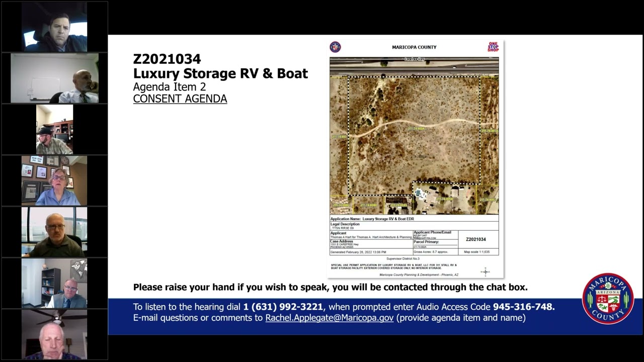The height and width of the screenshot is (362, 644).
Task: Click the small county seal atop the map sheet
Action: click(335, 47)
